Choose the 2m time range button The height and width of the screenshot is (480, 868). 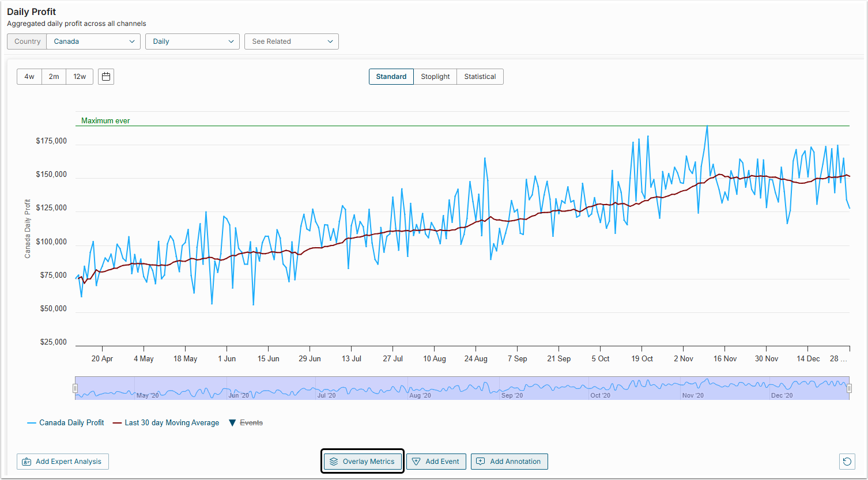[54, 77]
